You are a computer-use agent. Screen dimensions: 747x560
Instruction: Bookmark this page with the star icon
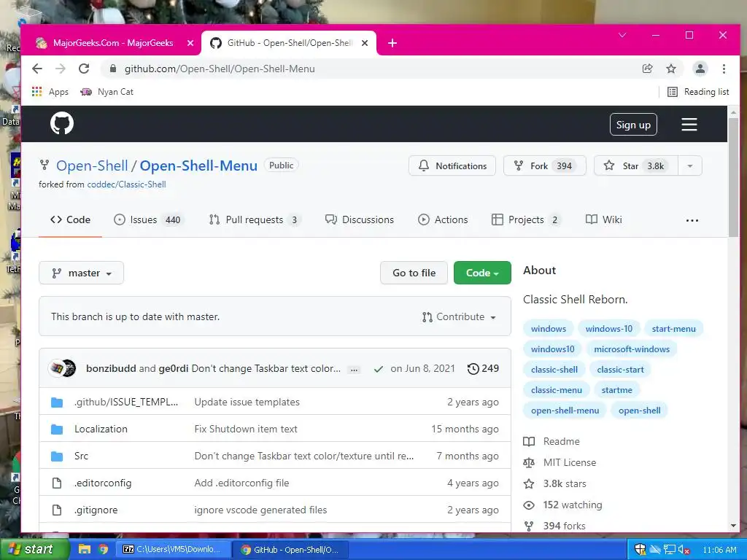(671, 69)
